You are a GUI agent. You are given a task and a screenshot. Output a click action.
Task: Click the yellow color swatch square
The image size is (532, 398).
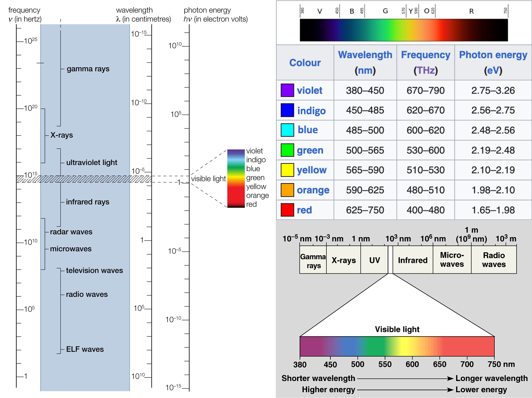tap(287, 170)
